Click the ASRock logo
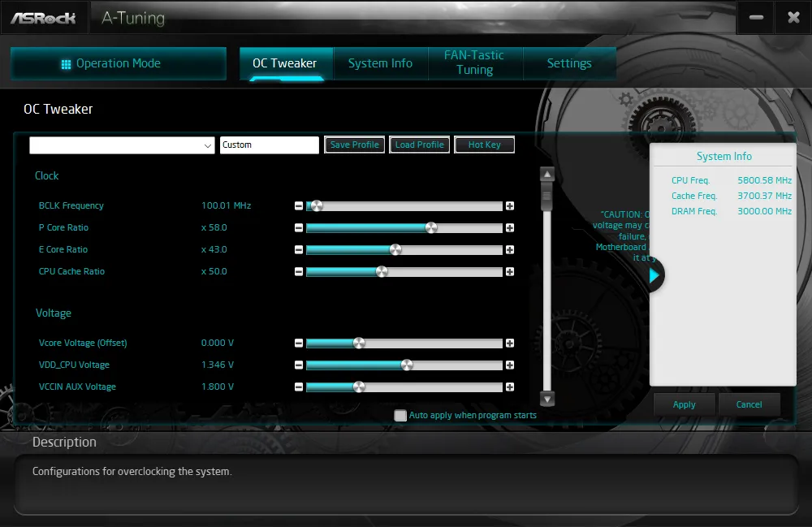 44,19
